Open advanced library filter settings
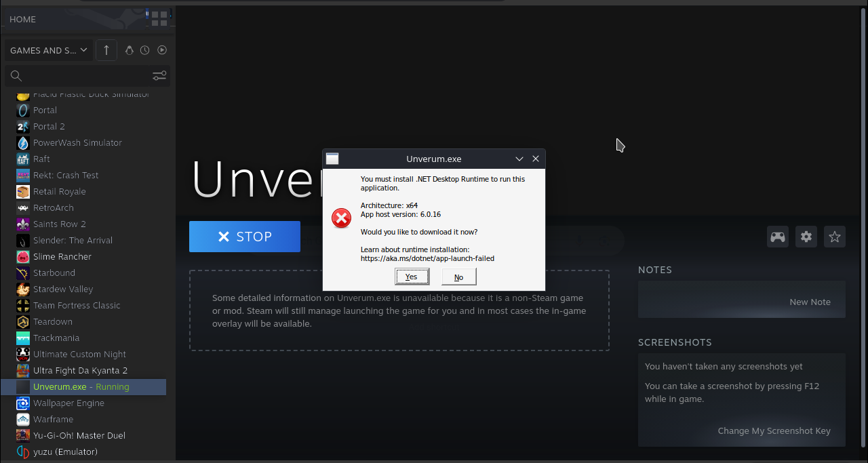 tap(159, 76)
